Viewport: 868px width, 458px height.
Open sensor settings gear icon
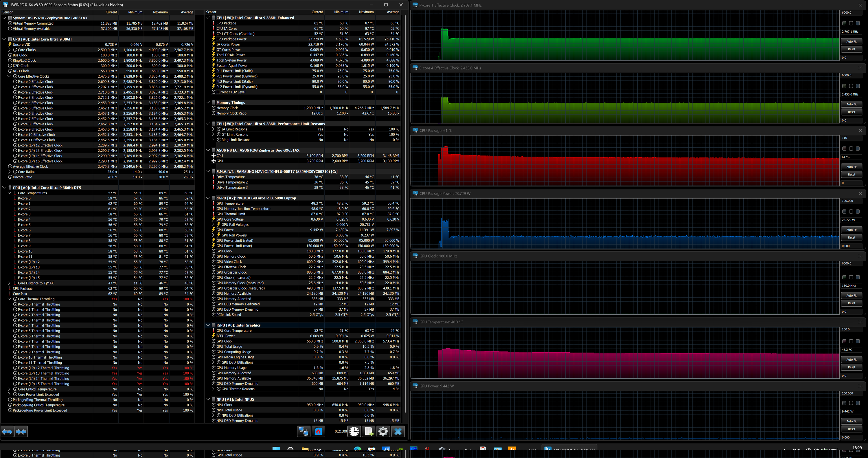tap(383, 431)
